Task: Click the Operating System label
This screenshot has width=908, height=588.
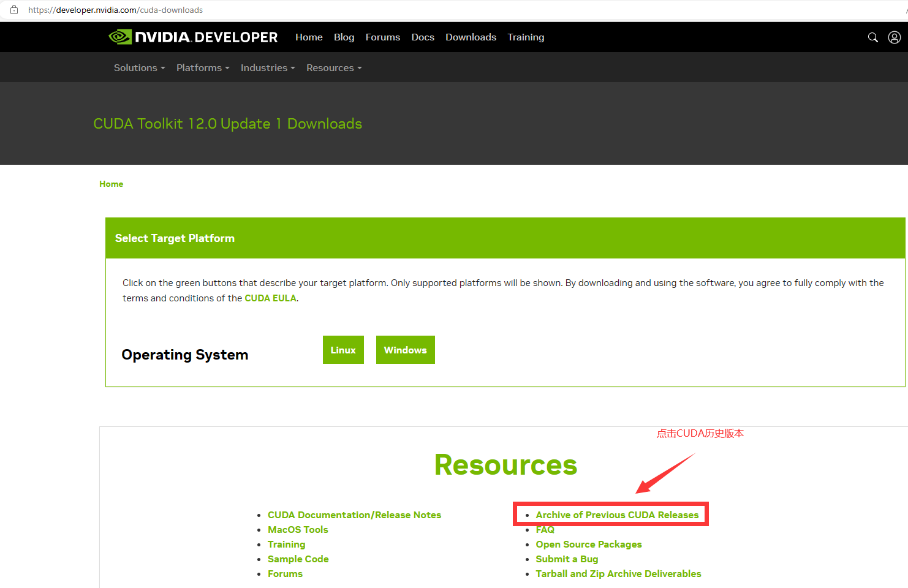Action: point(185,355)
